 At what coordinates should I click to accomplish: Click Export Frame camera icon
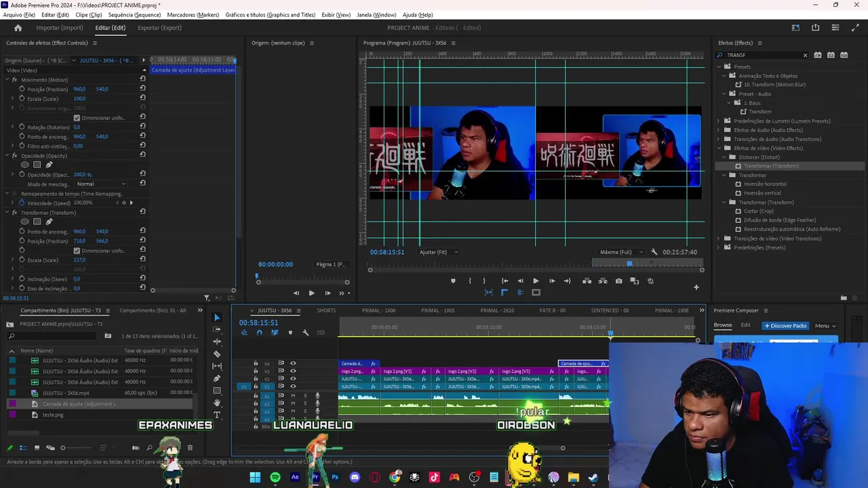click(618, 281)
